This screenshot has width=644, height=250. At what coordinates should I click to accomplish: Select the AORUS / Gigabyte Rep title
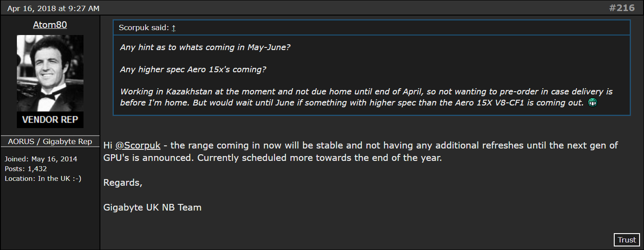50,141
